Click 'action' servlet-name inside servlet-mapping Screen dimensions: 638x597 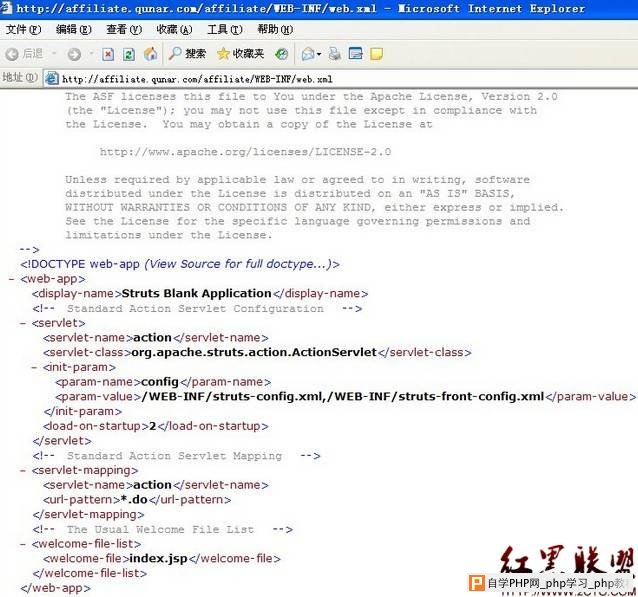coord(153,485)
